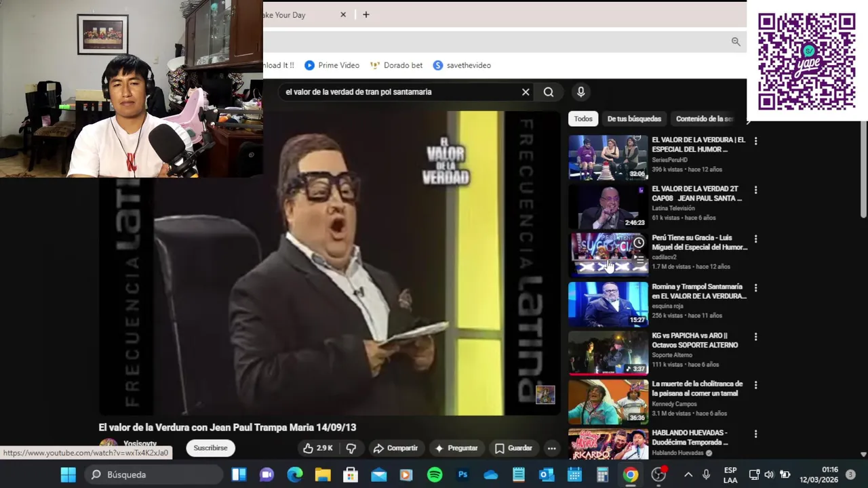
Task: Click the video player to pause
Action: pos(330,263)
